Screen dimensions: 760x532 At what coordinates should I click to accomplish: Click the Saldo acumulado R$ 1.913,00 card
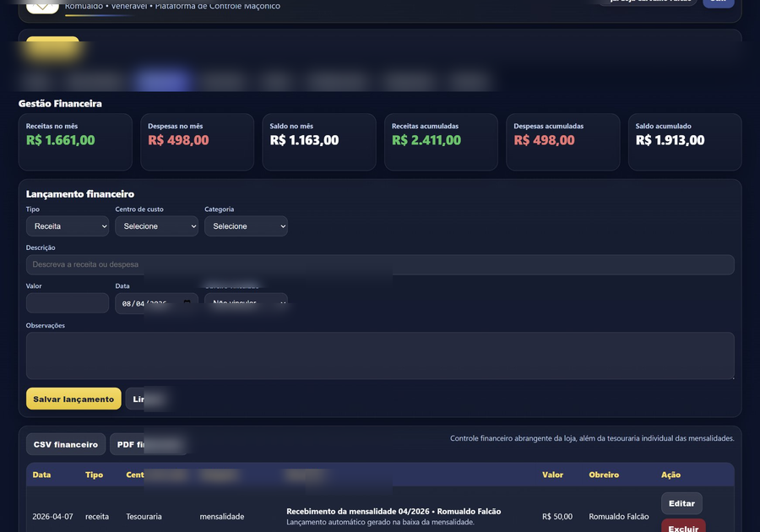point(685,142)
